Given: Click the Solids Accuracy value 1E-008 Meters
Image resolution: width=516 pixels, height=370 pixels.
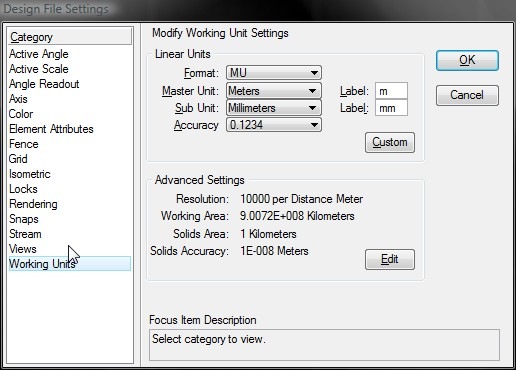Looking at the screenshot, I should [x=274, y=251].
